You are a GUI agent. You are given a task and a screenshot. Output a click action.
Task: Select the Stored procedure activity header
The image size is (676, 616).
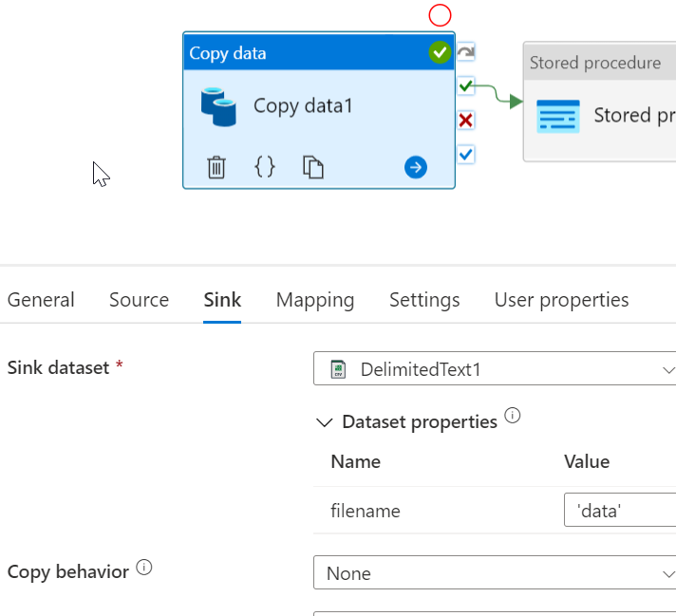[x=600, y=63]
